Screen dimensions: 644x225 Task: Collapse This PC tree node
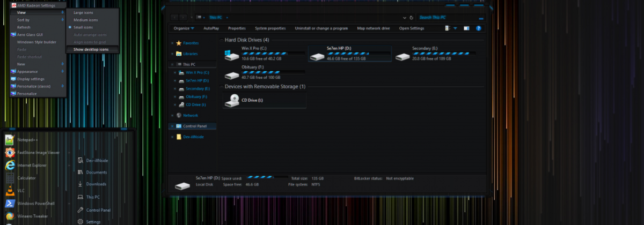172,64
